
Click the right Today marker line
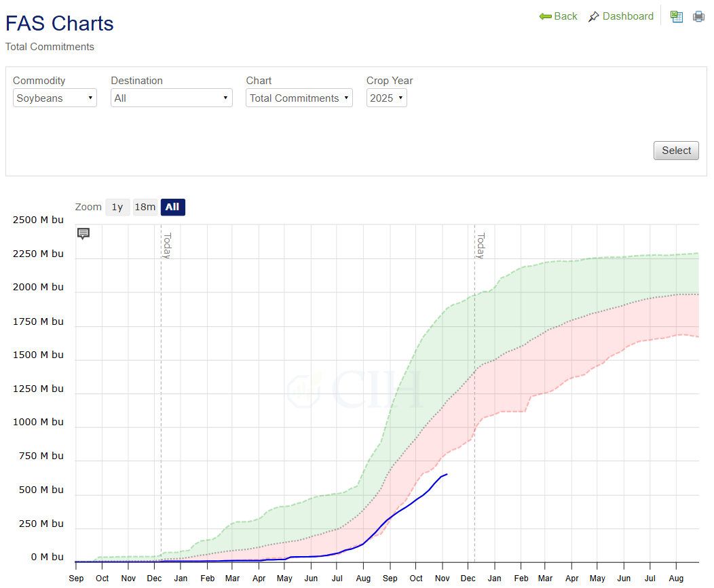pyautogui.click(x=474, y=407)
